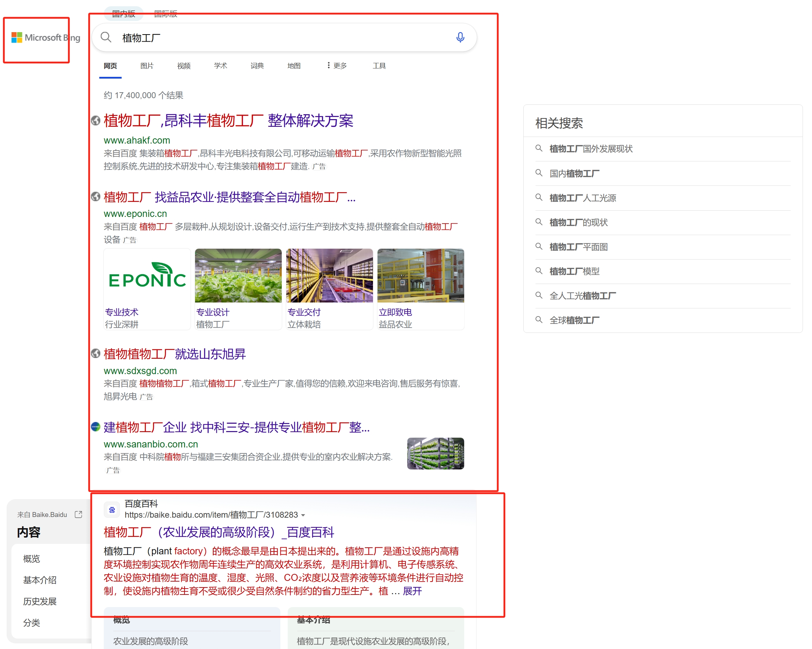Search related term 全人工光植物工厂
Screen dimensions: 812x649
(582, 296)
